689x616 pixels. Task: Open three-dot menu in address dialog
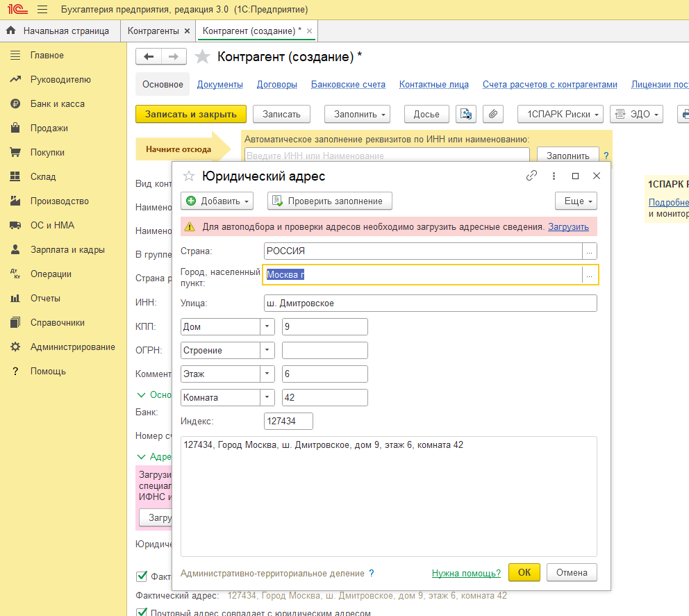tap(554, 176)
